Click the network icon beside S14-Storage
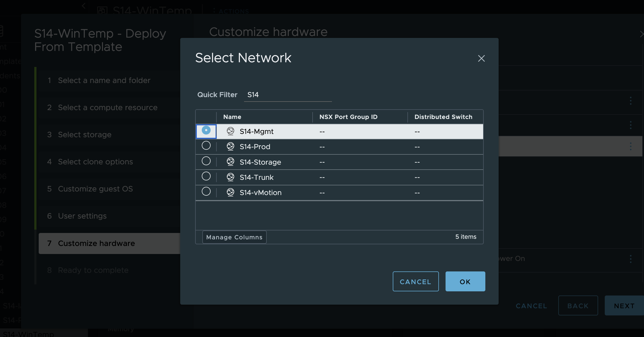The height and width of the screenshot is (337, 644). (x=230, y=162)
